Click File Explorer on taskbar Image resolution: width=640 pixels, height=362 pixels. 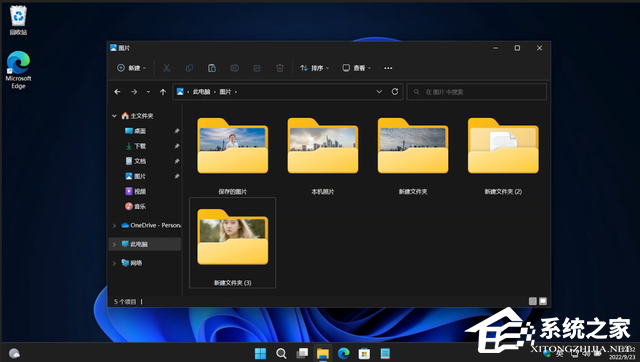(x=323, y=353)
